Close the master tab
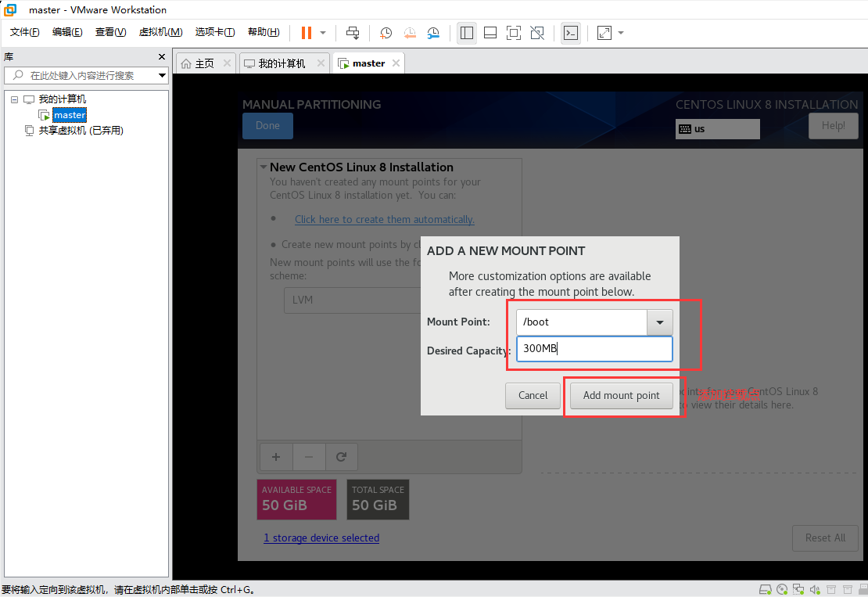Screen dimensions: 868x597 (x=396, y=63)
